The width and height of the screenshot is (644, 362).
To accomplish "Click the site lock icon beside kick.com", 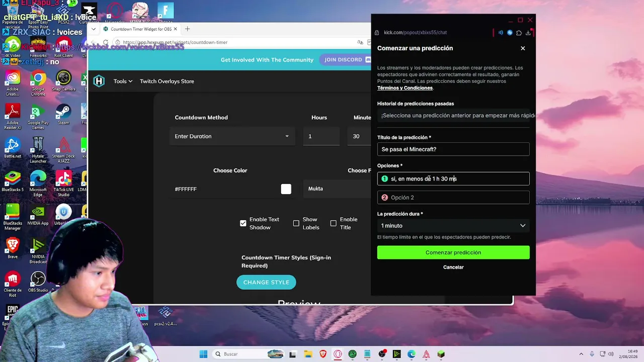I will (x=377, y=33).
